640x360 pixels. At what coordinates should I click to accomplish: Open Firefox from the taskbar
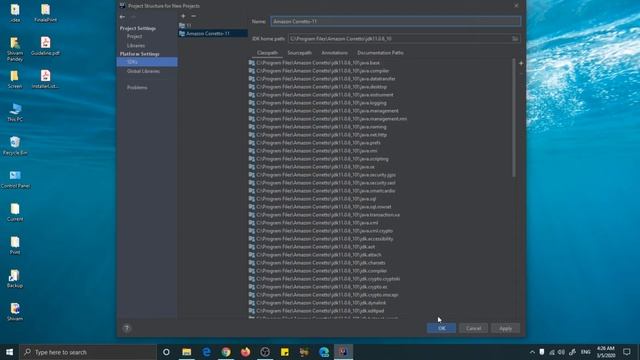click(x=245, y=352)
